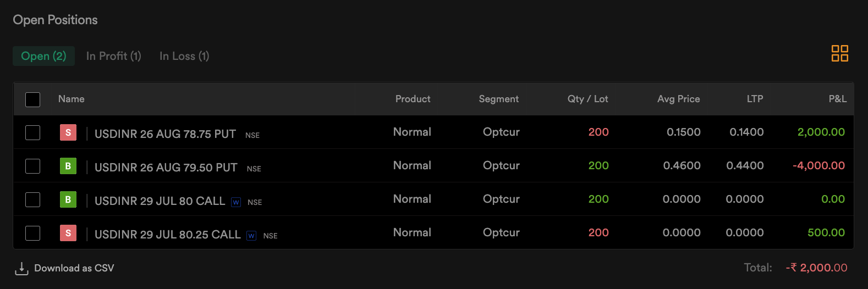Click Buy badge for 80 CALL position
The height and width of the screenshot is (289, 868).
(x=68, y=199)
